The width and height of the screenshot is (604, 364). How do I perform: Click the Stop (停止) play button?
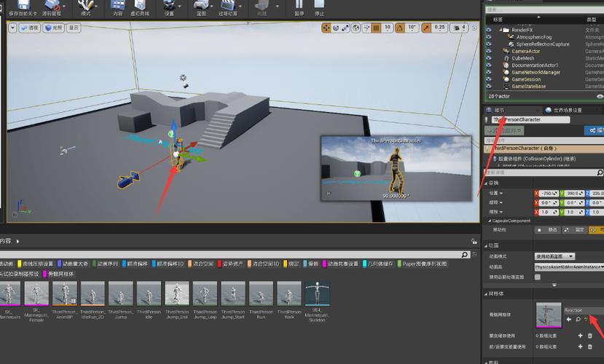tap(319, 8)
